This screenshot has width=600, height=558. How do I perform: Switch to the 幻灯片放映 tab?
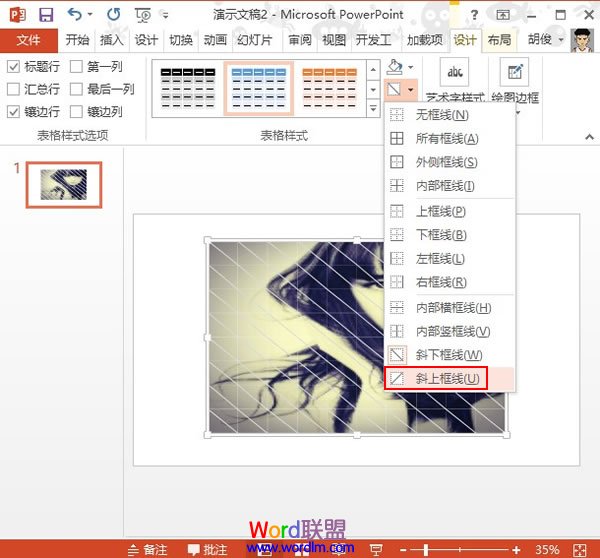click(x=255, y=40)
